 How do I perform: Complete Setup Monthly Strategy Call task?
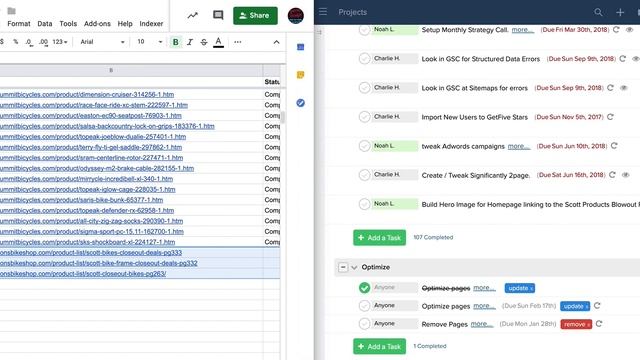[x=364, y=30]
